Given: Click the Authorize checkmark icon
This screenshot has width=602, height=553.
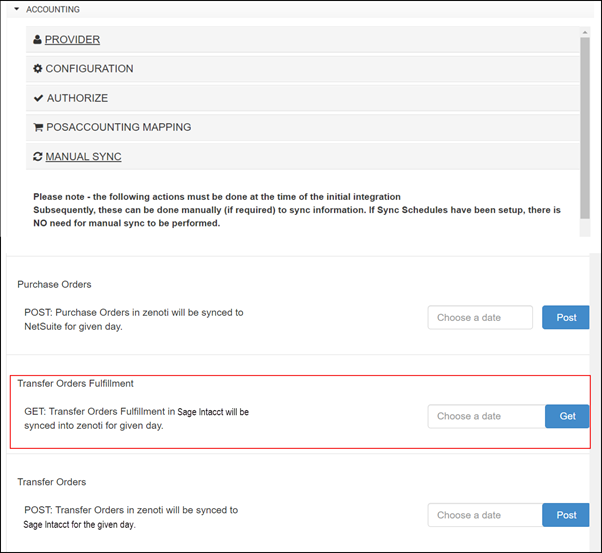Looking at the screenshot, I should [38, 98].
